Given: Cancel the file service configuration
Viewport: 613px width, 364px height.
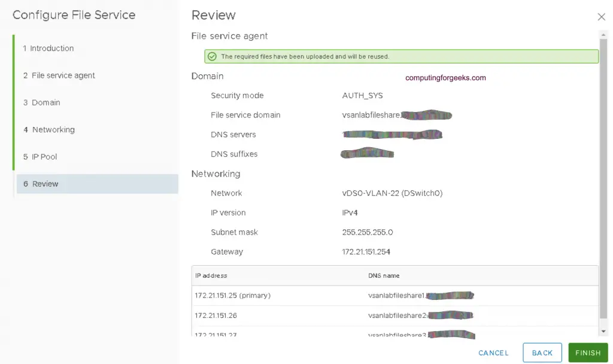Looking at the screenshot, I should [493, 353].
